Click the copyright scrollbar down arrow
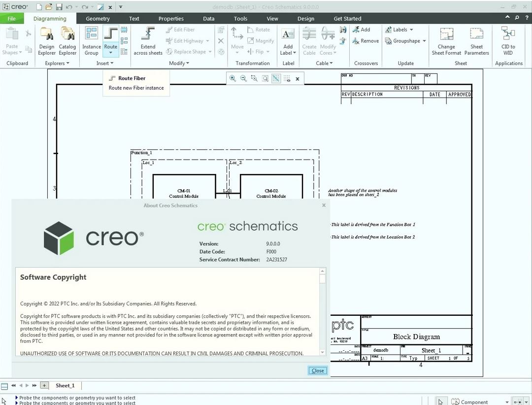This screenshot has width=532, height=405. coord(322,352)
